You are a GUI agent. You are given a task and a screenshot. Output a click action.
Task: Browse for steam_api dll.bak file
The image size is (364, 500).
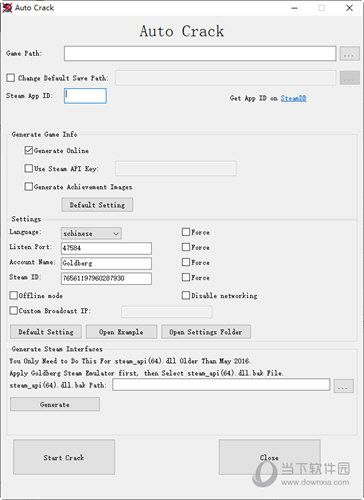344,386
